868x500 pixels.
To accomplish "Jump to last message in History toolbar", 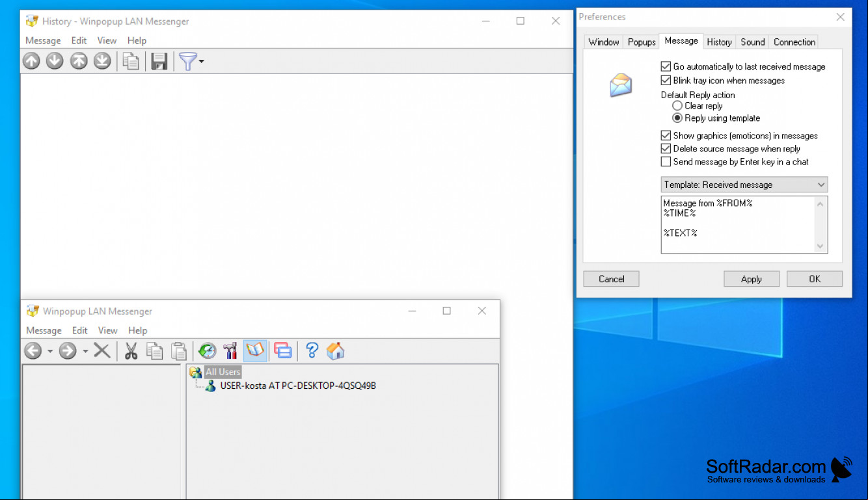I will pos(102,61).
